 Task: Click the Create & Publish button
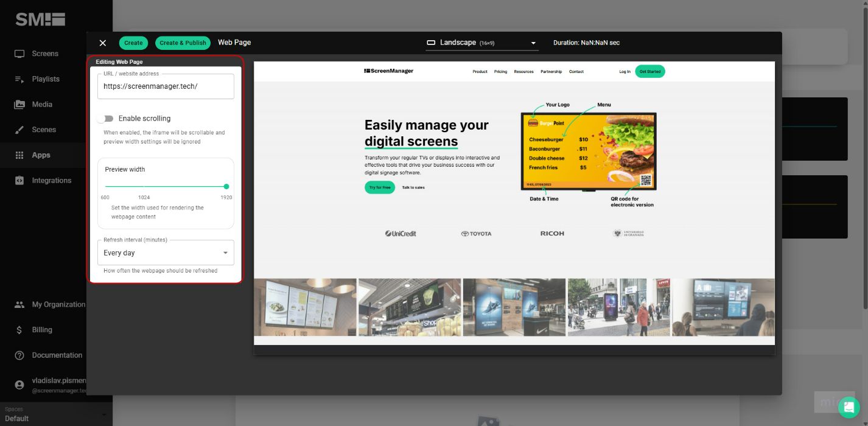click(183, 43)
